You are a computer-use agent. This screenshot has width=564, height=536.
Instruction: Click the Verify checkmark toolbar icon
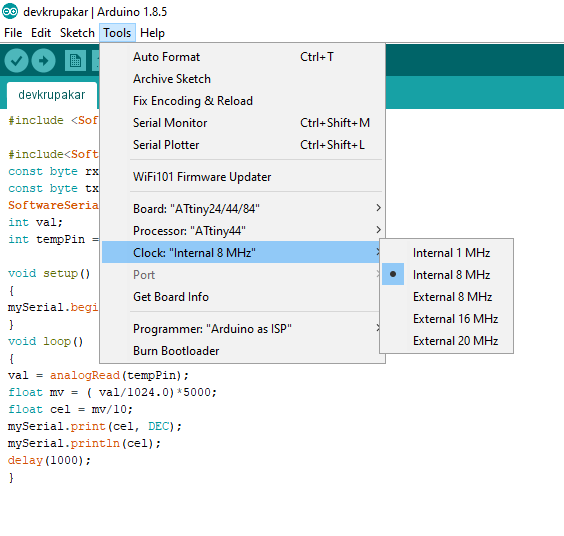16,60
